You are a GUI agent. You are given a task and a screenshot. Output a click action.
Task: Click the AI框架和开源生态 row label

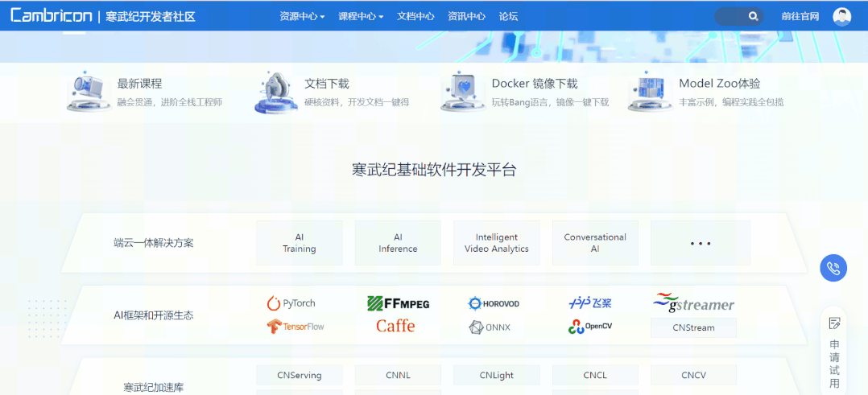click(154, 315)
